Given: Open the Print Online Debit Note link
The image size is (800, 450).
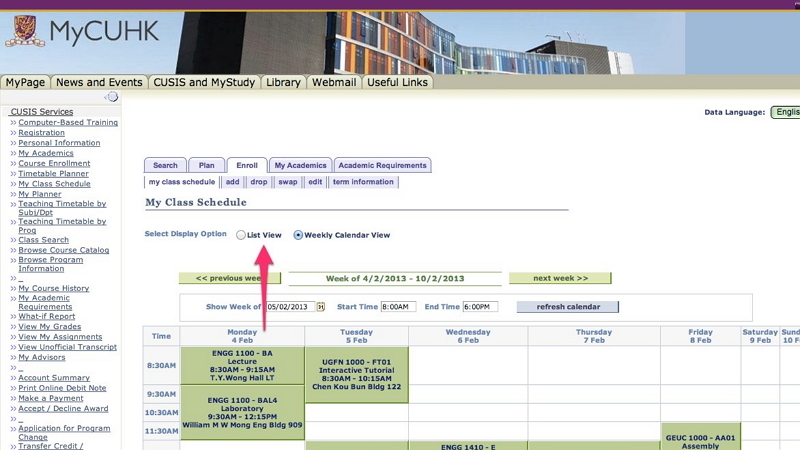Looking at the screenshot, I should (62, 388).
